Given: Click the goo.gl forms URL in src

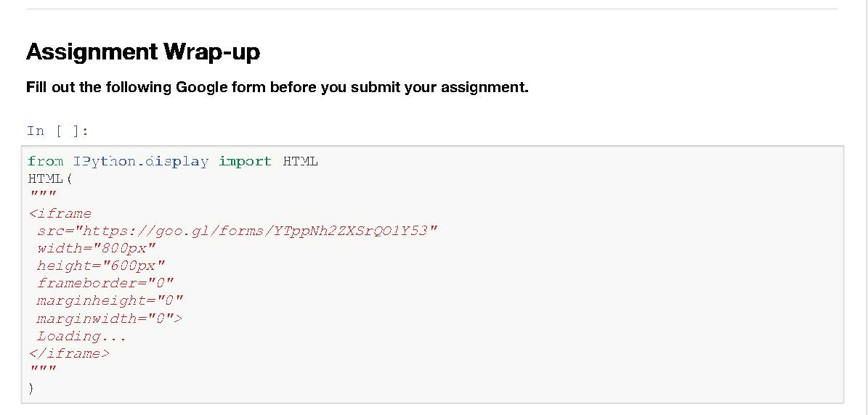Looking at the screenshot, I should click(x=259, y=231).
